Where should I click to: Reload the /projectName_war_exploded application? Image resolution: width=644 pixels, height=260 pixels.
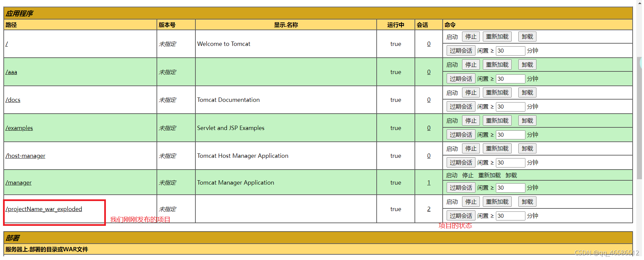(x=497, y=202)
